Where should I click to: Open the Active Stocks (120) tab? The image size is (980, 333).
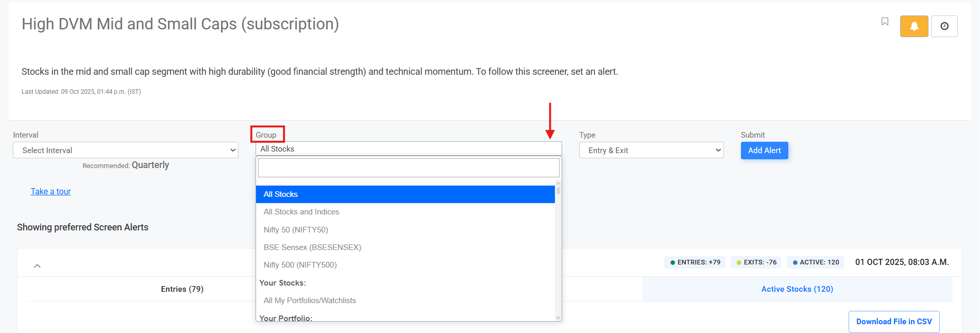click(x=797, y=289)
